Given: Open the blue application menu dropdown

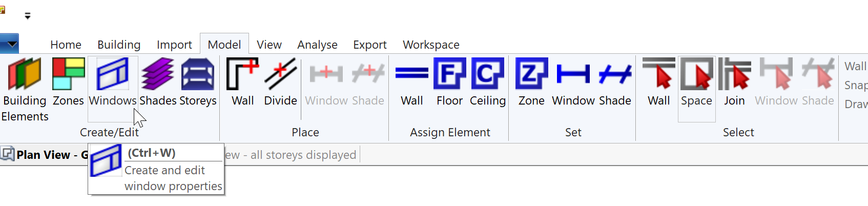Looking at the screenshot, I should point(9,44).
